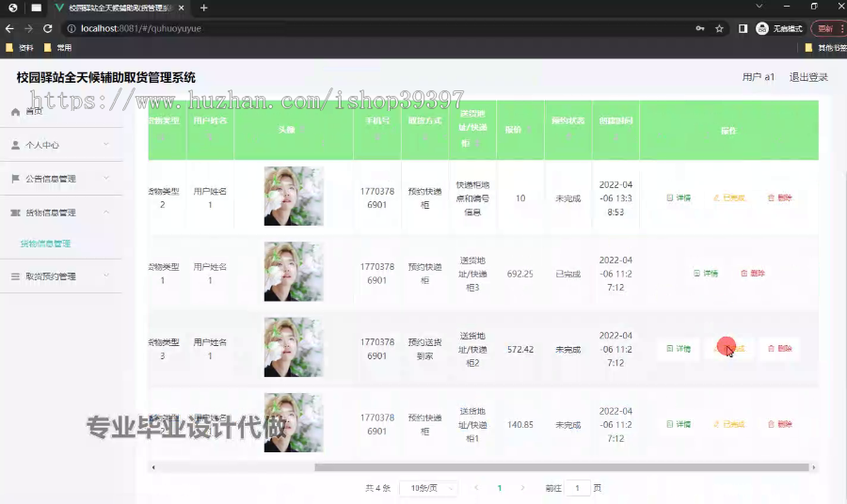This screenshot has width=847, height=504.
Task: Collapse the 货物信息管理 sidebar menu
Action: [61, 213]
